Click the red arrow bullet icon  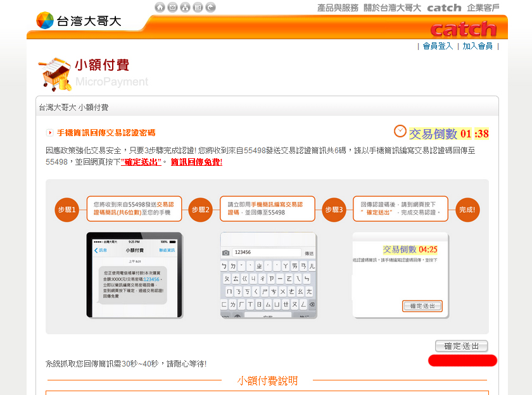(50, 132)
